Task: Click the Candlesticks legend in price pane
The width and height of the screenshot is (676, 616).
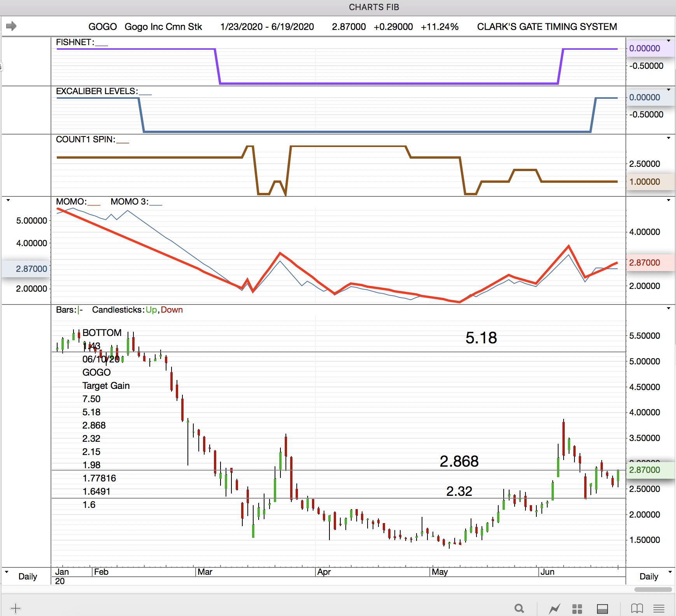Action: [118, 310]
